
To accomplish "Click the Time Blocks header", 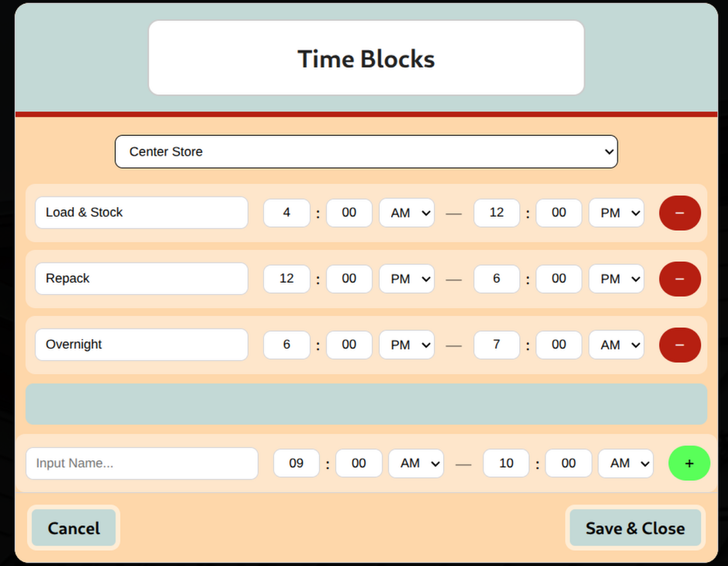I will (x=366, y=58).
